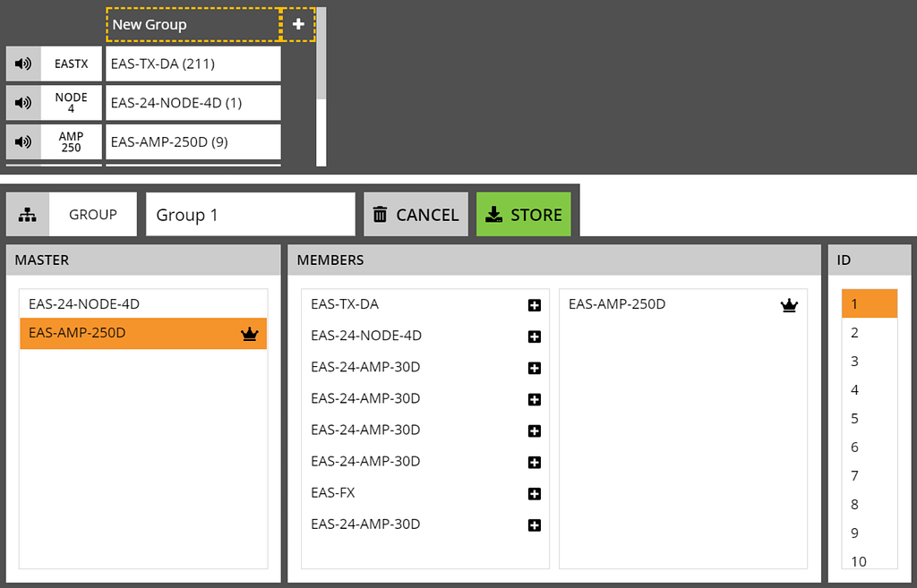Select EAS-24-NODE-4D (1) in device list
The width and height of the screenshot is (917, 588).
click(193, 103)
